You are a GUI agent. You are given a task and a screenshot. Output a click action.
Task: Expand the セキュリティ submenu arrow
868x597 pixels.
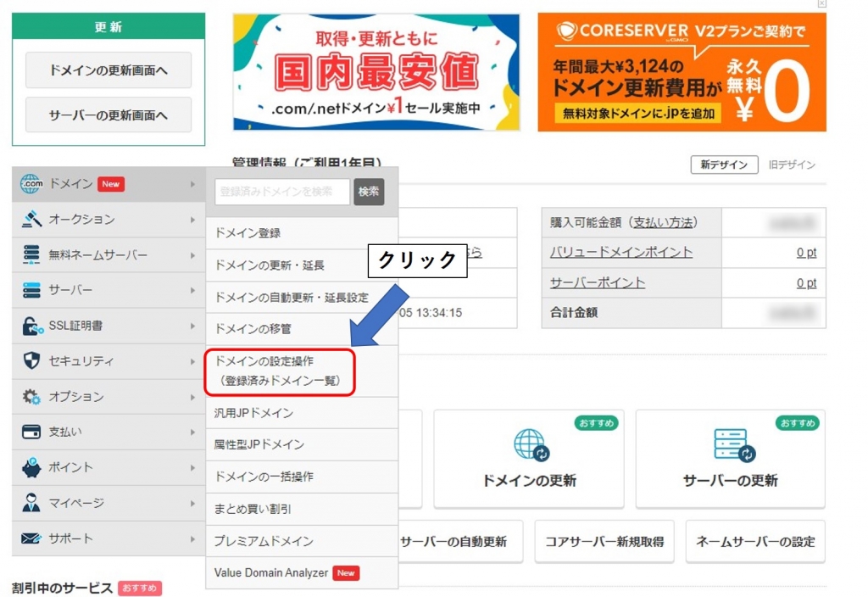pos(192,361)
